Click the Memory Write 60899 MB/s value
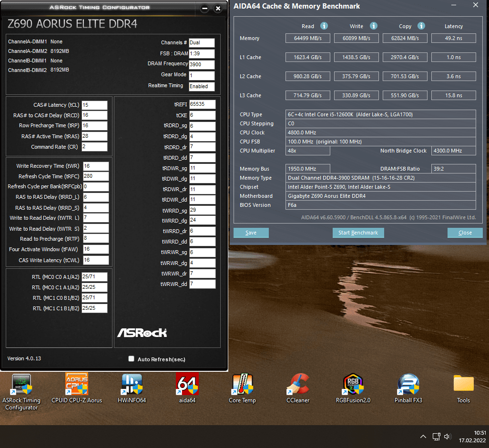 click(356, 38)
